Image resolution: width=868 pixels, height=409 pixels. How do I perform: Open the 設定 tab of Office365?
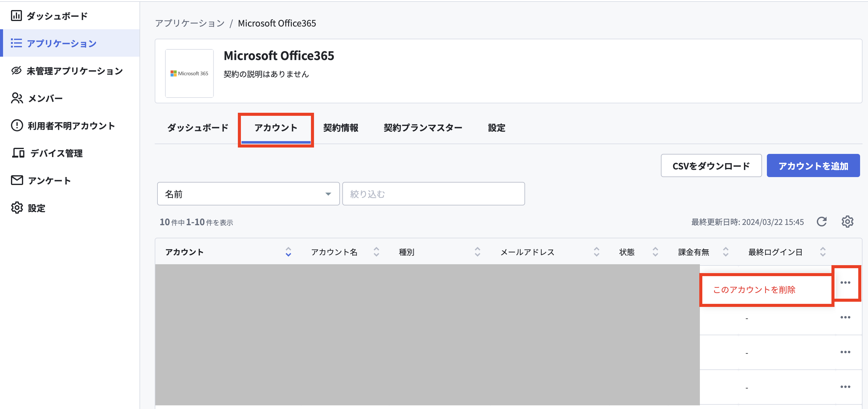(x=497, y=128)
